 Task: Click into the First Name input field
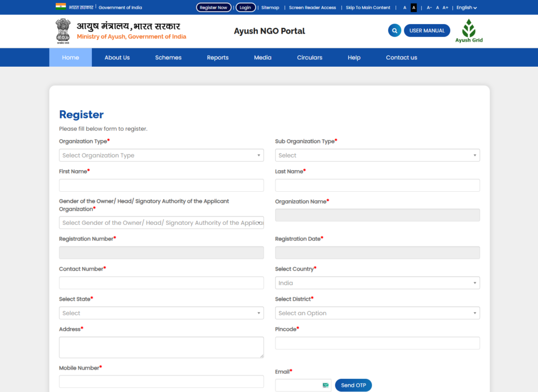tap(161, 185)
